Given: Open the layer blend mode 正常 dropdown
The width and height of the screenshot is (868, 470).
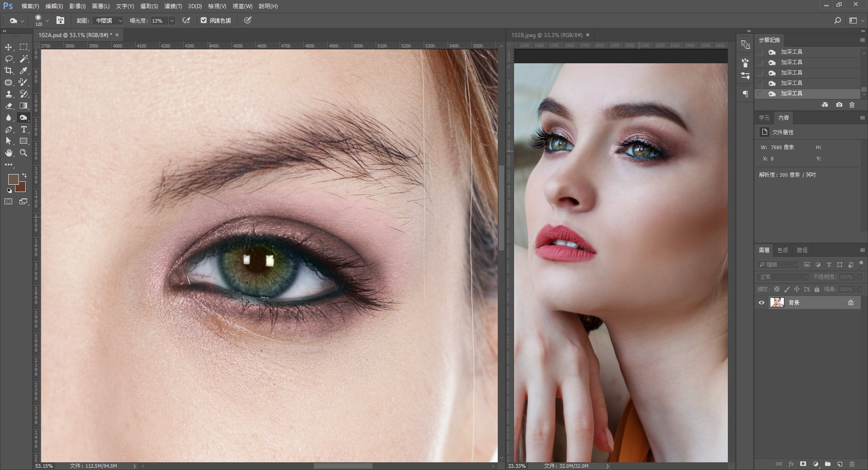Looking at the screenshot, I should [x=783, y=277].
